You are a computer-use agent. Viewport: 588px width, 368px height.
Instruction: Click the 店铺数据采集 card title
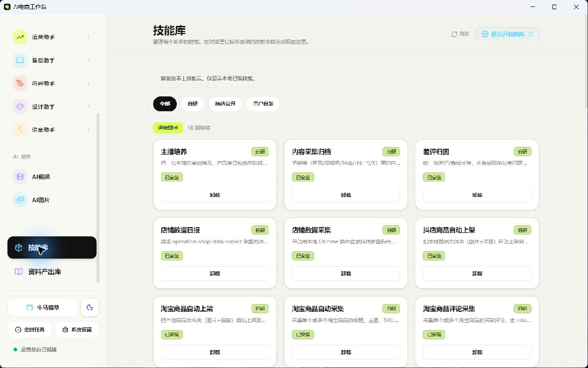pos(311,230)
